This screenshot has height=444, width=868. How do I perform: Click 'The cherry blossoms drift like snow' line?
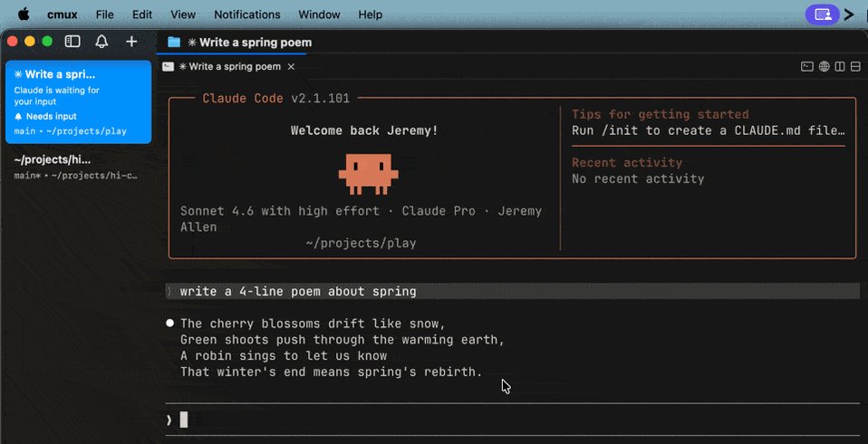pyautogui.click(x=313, y=323)
